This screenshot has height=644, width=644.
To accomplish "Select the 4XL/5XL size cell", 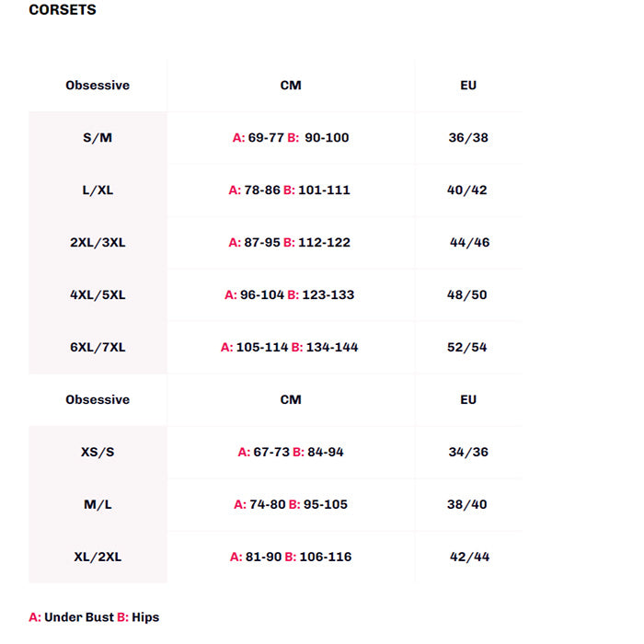I will pyautogui.click(x=98, y=295).
